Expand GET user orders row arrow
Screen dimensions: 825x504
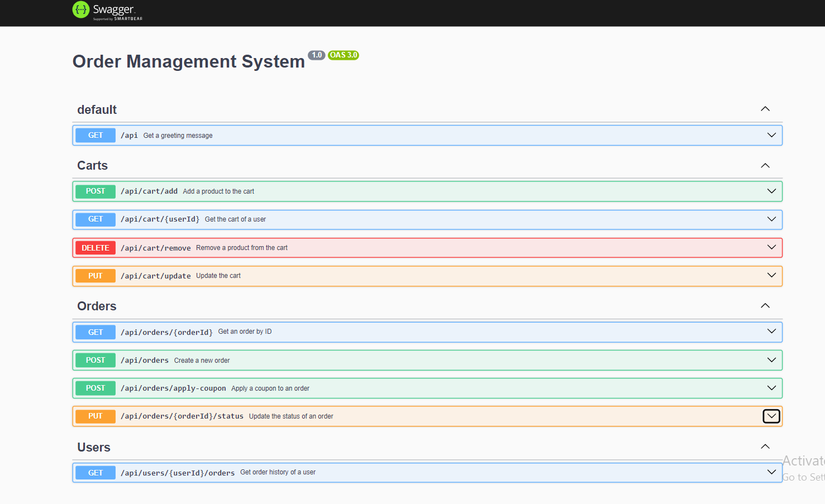click(771, 472)
